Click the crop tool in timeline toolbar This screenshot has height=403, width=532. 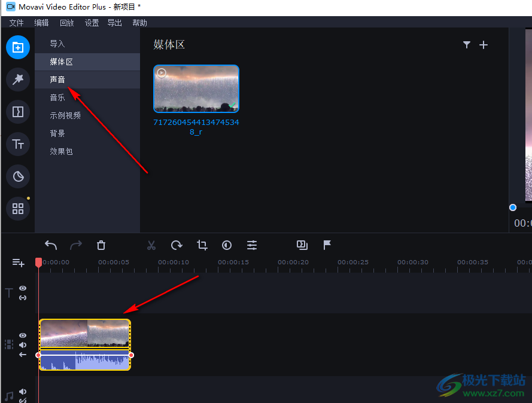point(202,245)
